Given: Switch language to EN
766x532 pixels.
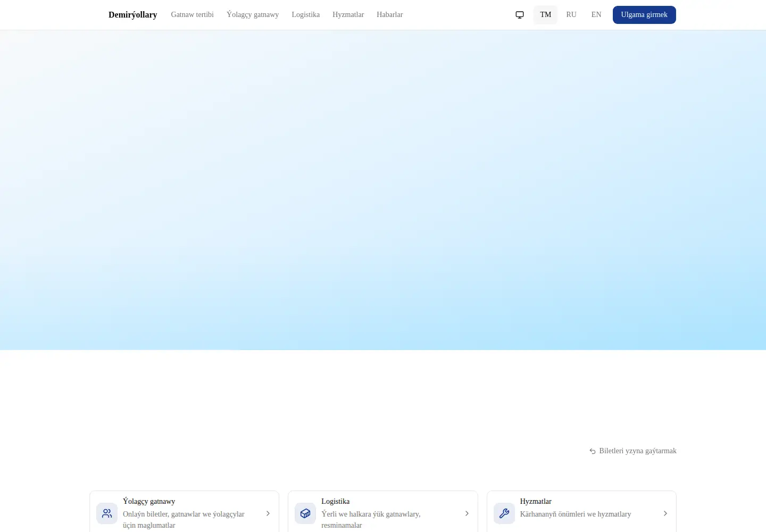Looking at the screenshot, I should pos(596,15).
